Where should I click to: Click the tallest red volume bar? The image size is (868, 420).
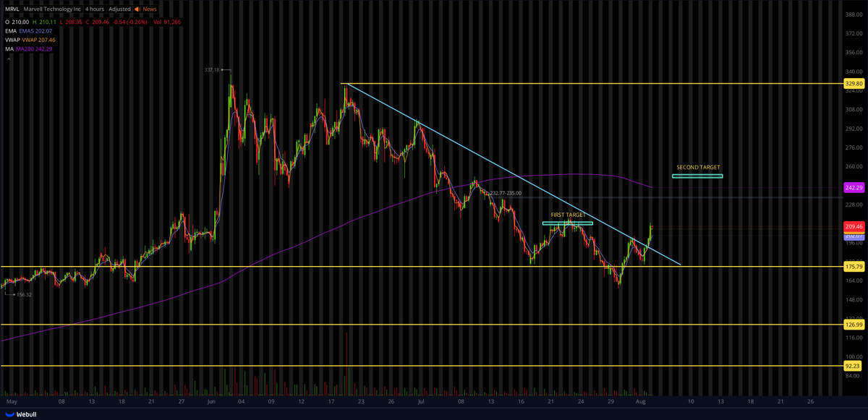[347, 364]
